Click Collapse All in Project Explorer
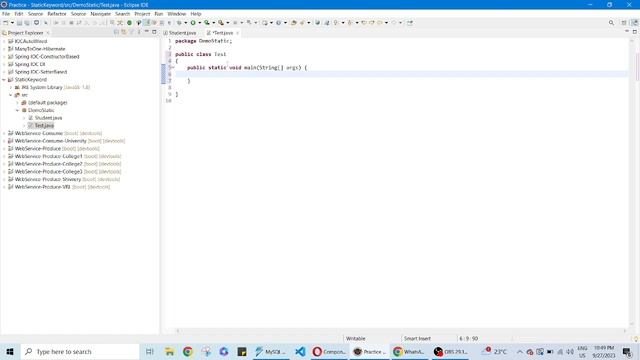The height and width of the screenshot is (360, 640). [x=116, y=32]
